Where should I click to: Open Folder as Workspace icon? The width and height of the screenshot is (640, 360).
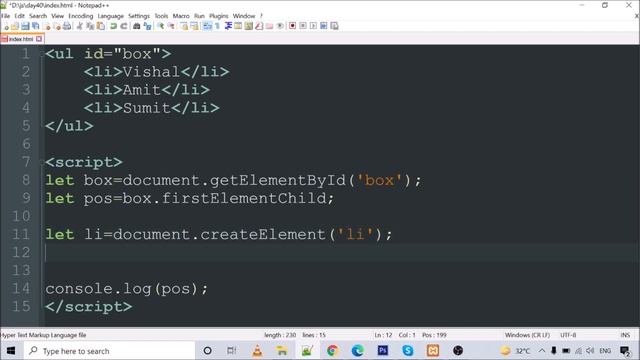(269, 26)
